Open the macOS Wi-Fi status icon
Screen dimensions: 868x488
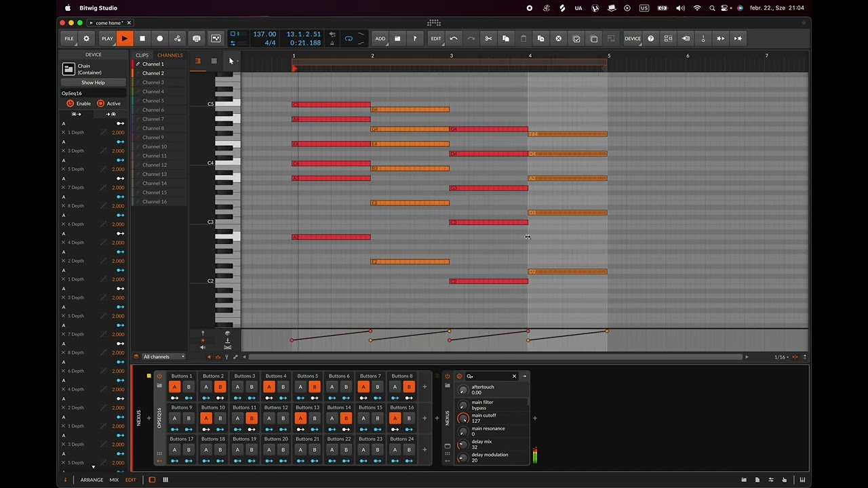(x=697, y=8)
